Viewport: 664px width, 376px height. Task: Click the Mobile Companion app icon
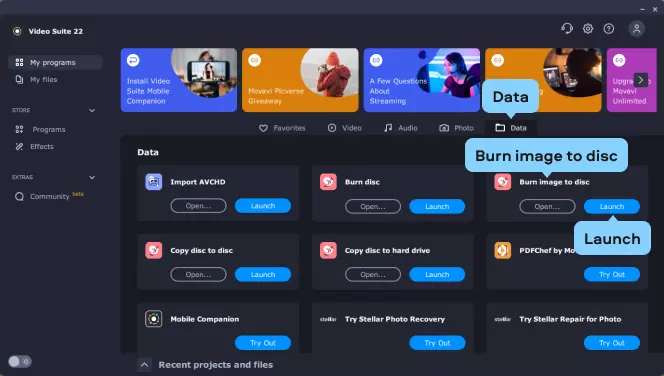tap(154, 319)
